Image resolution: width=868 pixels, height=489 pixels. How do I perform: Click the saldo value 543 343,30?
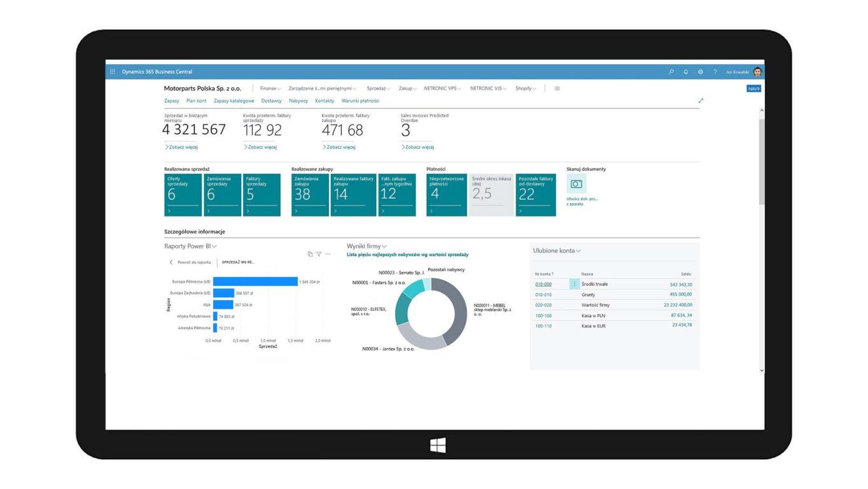click(x=681, y=285)
